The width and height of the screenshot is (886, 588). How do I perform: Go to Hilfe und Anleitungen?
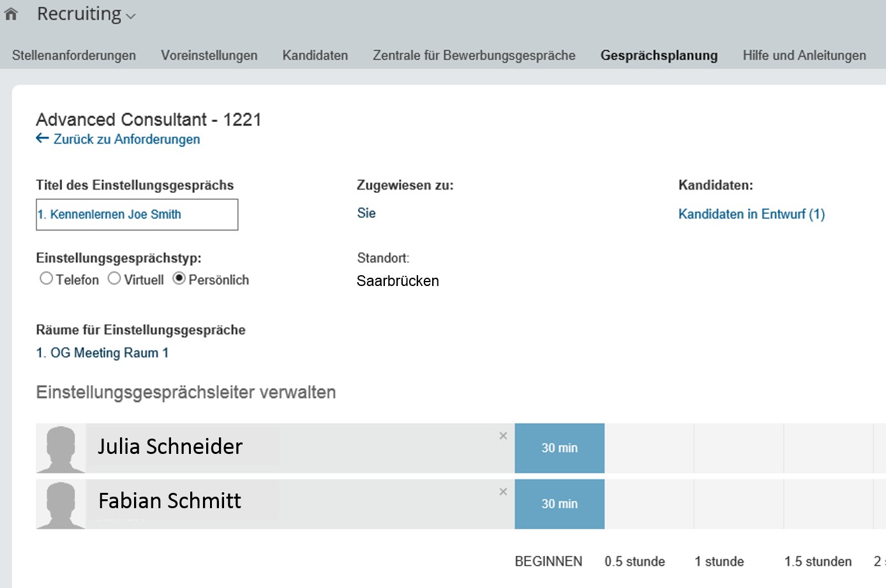tap(804, 56)
